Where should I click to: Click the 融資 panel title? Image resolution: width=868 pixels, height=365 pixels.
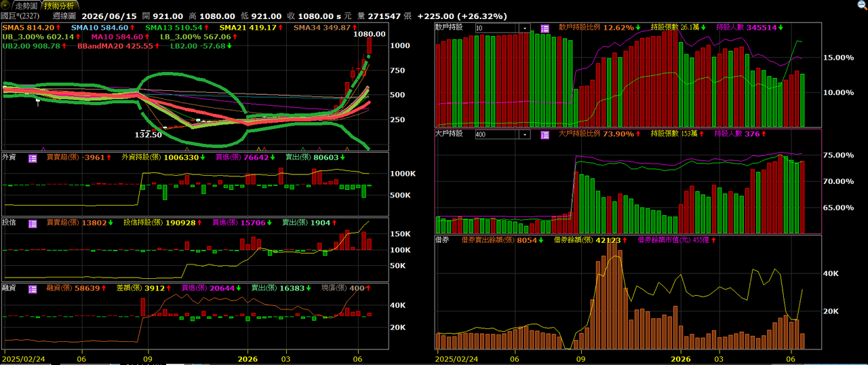pos(9,288)
